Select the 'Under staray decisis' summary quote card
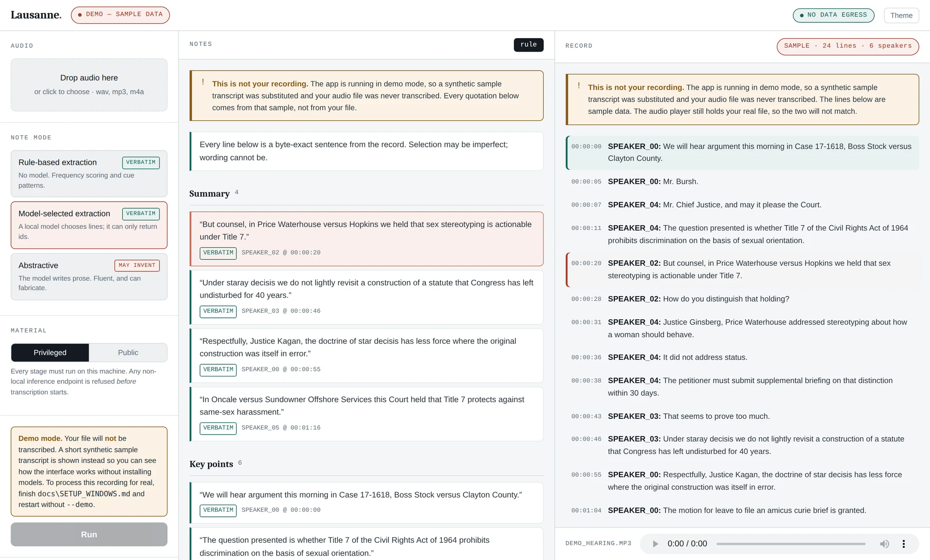Screen dimensions: 930x560 click(366, 297)
